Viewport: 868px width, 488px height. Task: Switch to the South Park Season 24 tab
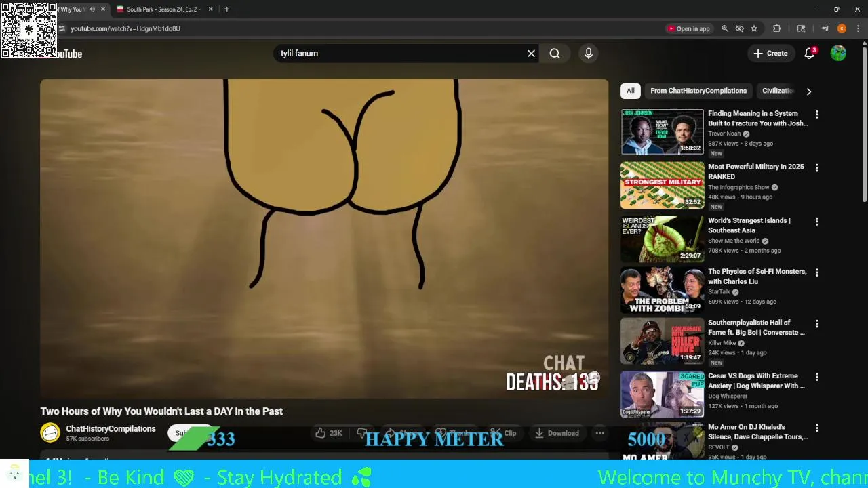163,9
